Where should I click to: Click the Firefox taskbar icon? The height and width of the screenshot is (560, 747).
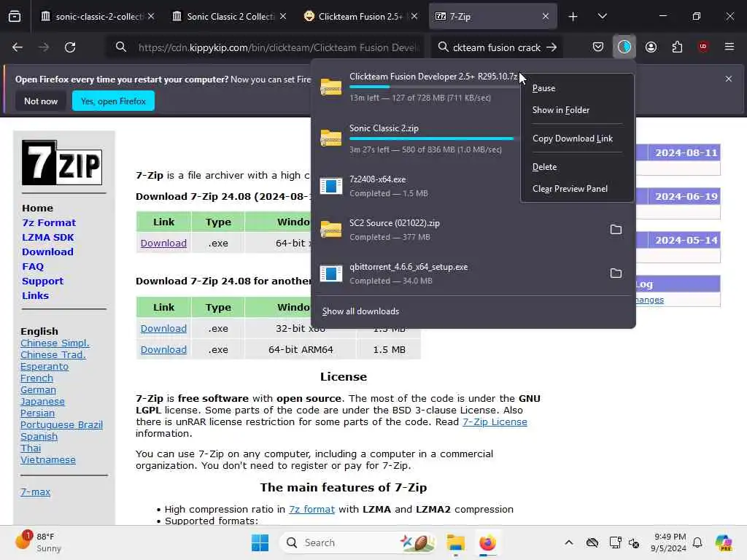pos(487,542)
